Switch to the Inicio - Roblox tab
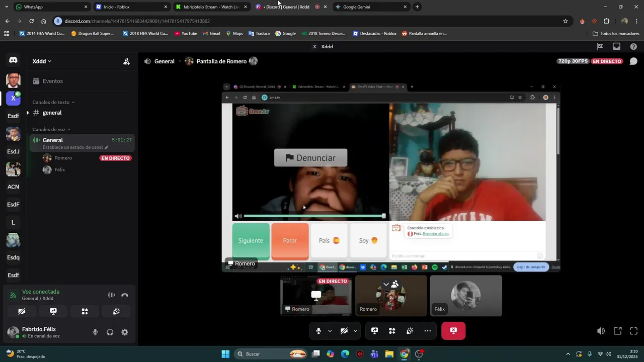Screen dimensions: 644x362 pos(131,7)
